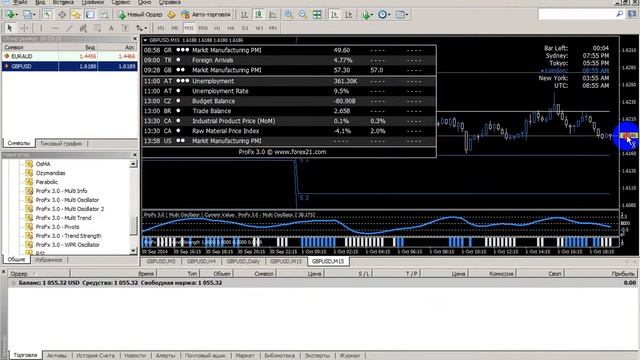Switch chart to bar chart icon
This screenshot has height=360, width=640.
pos(244,15)
